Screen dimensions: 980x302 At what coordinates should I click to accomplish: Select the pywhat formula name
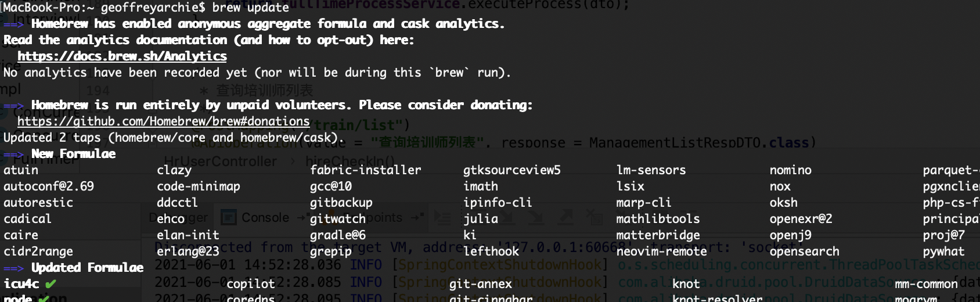(x=944, y=251)
